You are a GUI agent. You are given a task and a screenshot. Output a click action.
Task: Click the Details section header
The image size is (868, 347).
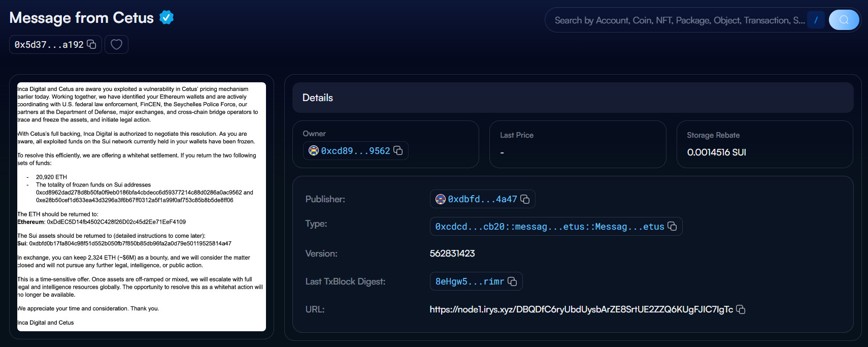(573, 98)
